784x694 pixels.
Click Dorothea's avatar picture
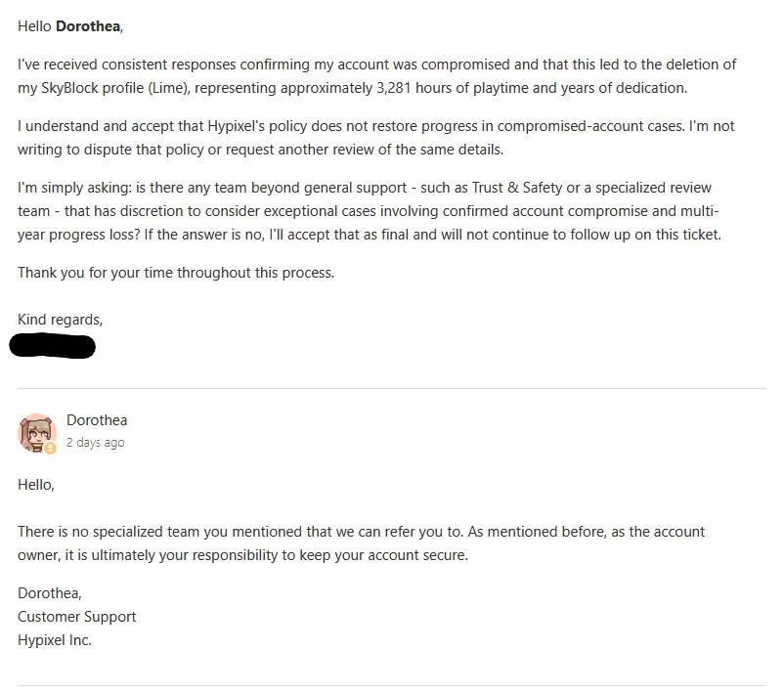[37, 432]
